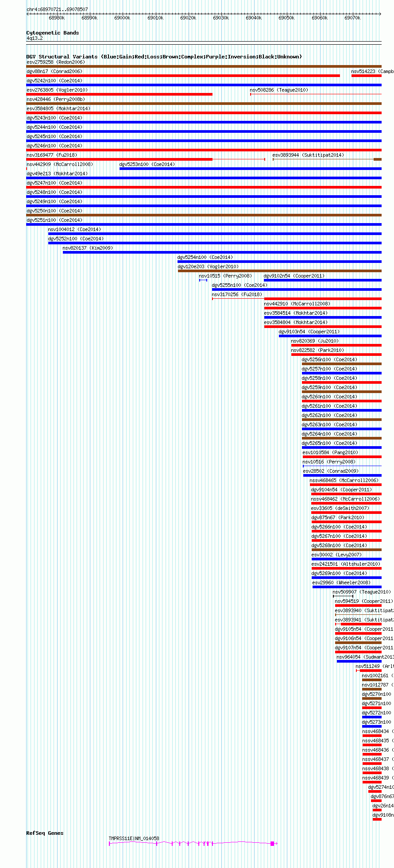Click the RefSeq Genes track title
The height and width of the screenshot is (868, 394).
(45, 833)
